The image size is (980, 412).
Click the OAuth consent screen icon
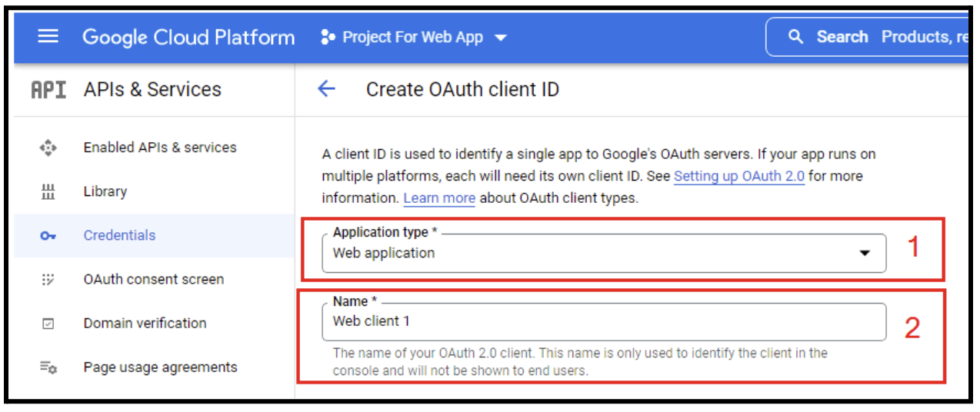48,280
